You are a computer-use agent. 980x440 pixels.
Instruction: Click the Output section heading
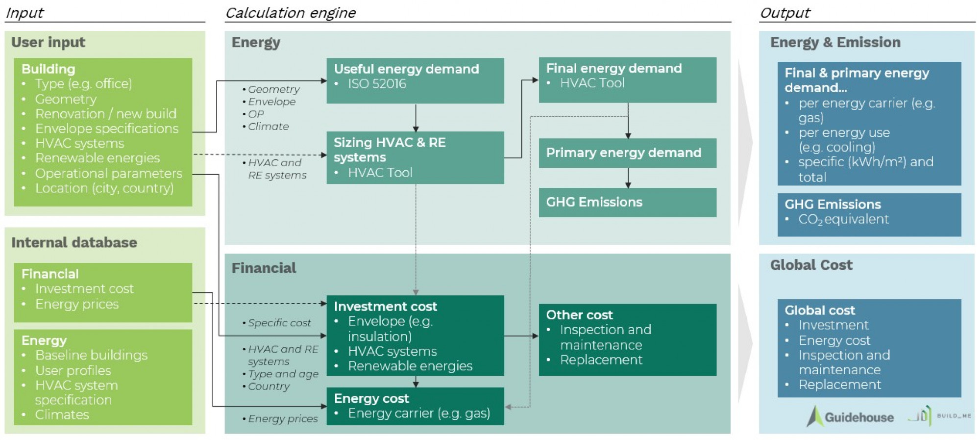click(x=784, y=13)
